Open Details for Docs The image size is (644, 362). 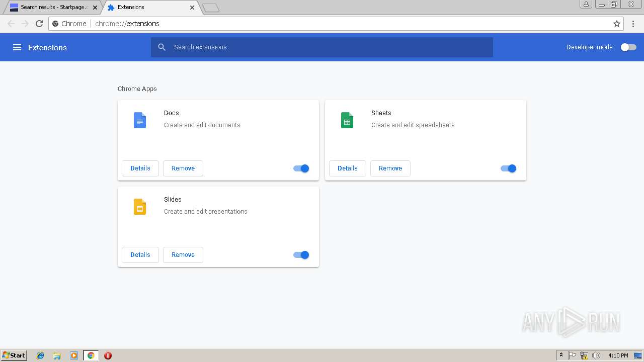point(140,168)
